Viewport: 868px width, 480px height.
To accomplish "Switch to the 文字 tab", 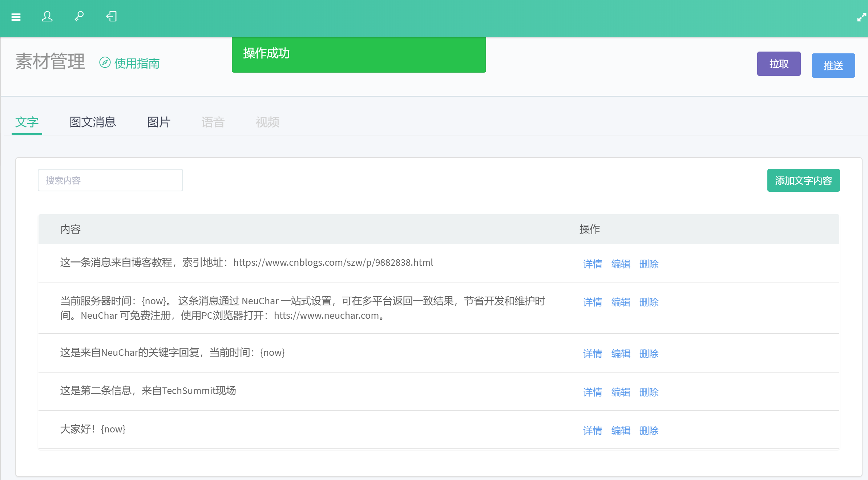I will click(x=27, y=122).
